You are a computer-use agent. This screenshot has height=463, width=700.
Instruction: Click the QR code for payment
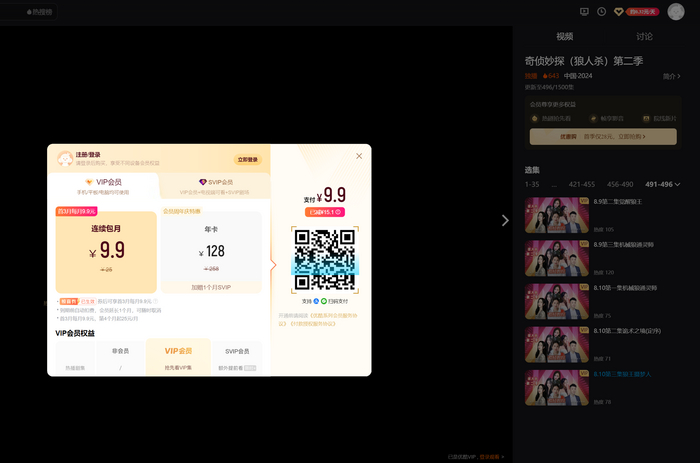tap(325, 260)
